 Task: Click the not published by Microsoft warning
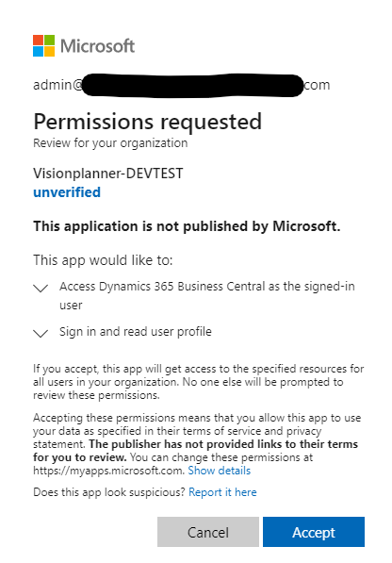pos(187,226)
